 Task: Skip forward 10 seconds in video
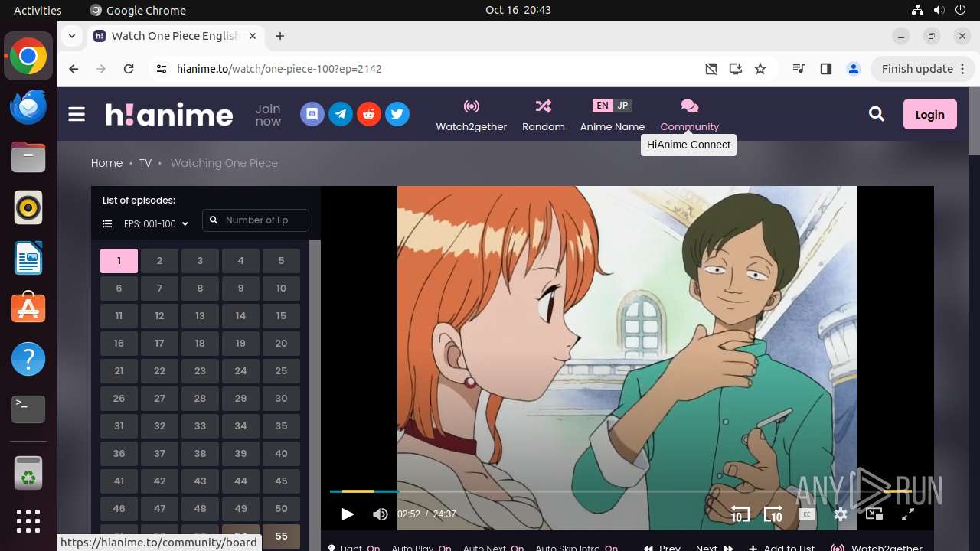tap(773, 514)
